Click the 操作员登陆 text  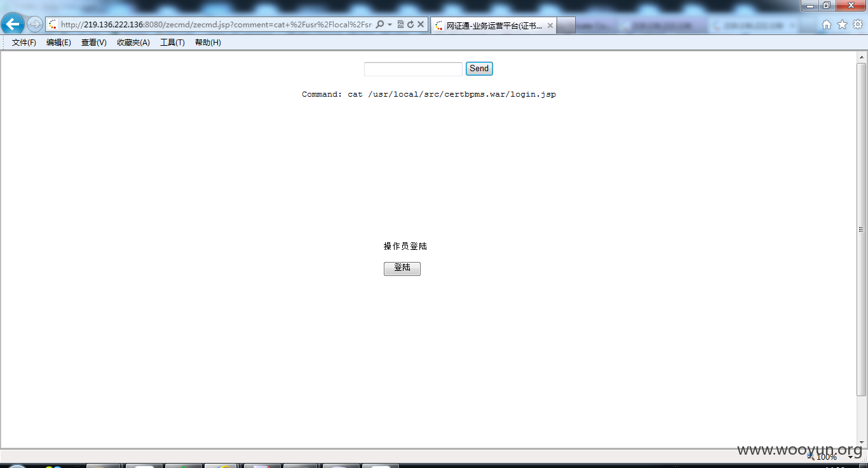tap(405, 246)
